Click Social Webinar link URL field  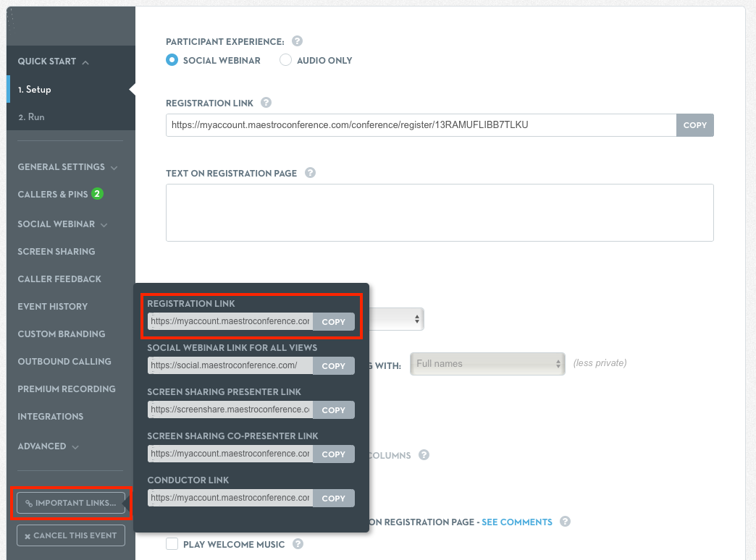(230, 366)
